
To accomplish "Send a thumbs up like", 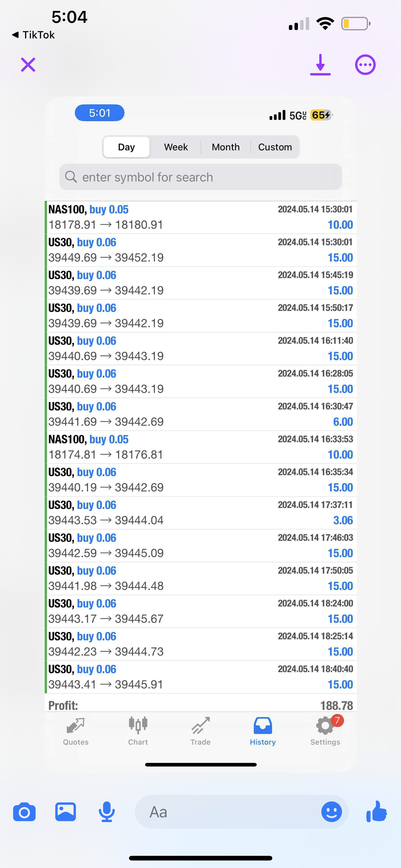I will 376,812.
